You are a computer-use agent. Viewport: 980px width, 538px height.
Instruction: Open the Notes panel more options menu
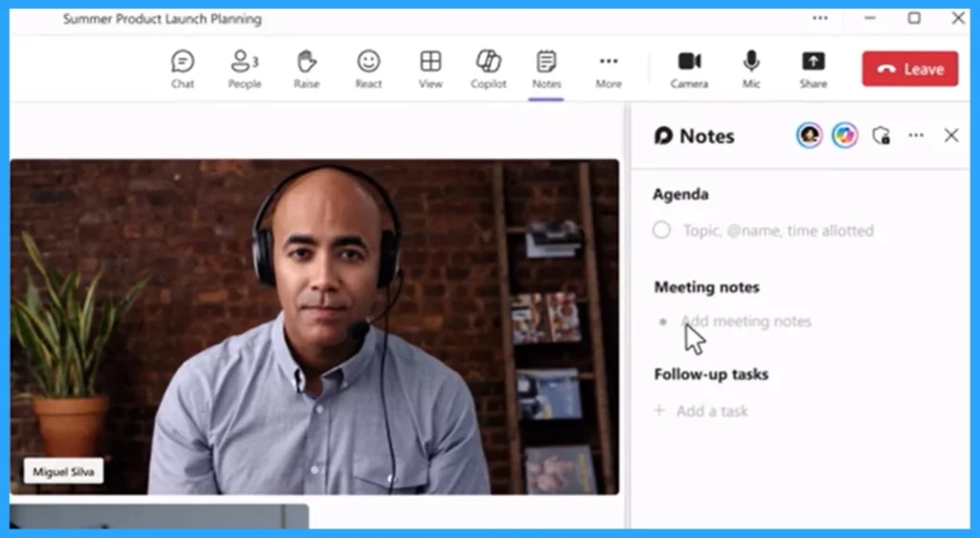click(x=916, y=135)
